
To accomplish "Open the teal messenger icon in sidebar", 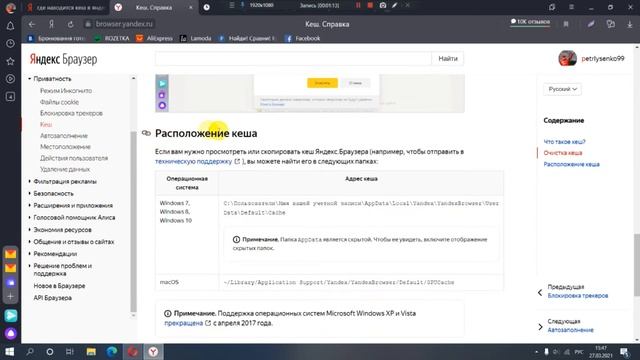I will (11, 315).
